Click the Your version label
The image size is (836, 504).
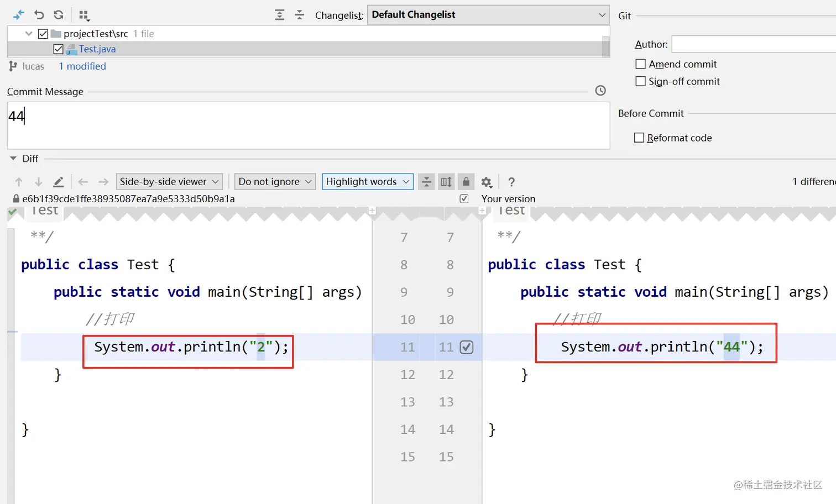(x=508, y=198)
